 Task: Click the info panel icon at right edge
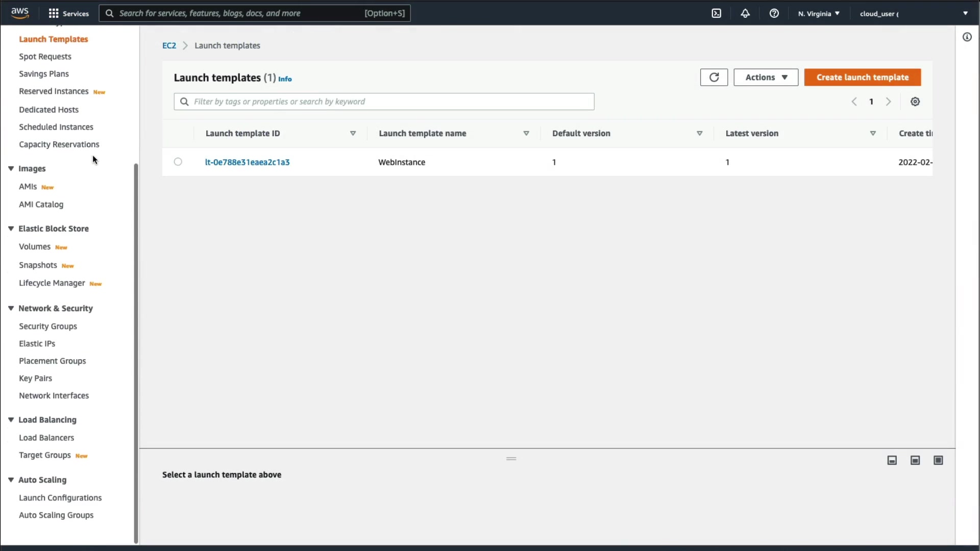click(967, 37)
